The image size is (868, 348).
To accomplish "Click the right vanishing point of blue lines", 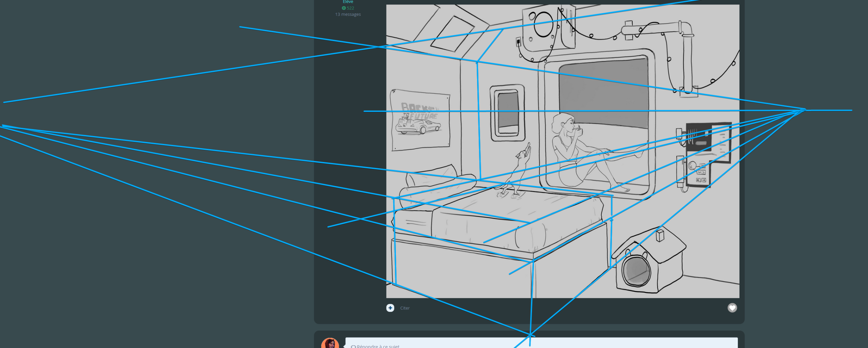I will (805, 110).
